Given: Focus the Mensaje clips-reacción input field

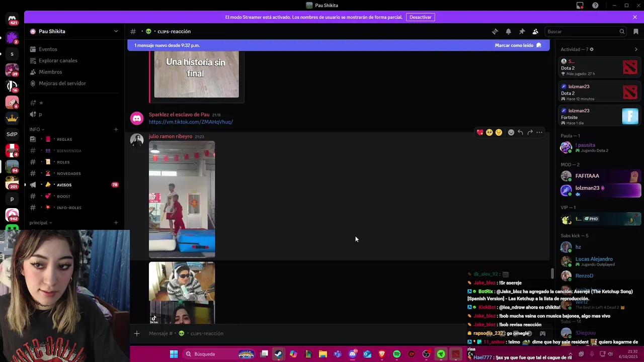Looking at the screenshot, I should (302, 333).
